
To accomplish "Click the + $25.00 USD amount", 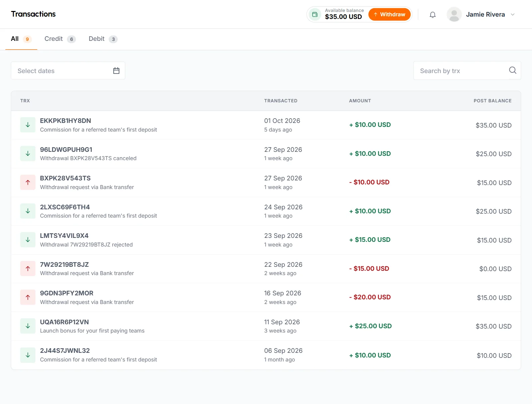I will pyautogui.click(x=370, y=326).
